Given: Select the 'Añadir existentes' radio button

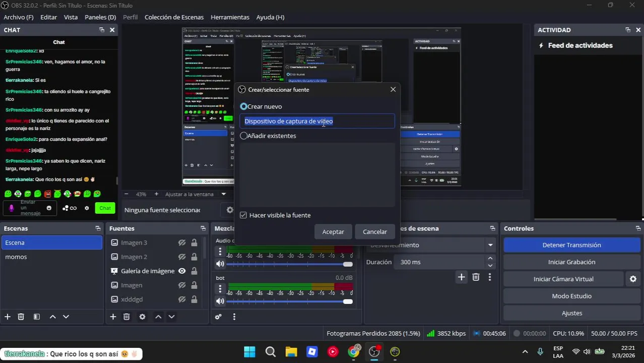Looking at the screenshot, I should tap(244, 136).
